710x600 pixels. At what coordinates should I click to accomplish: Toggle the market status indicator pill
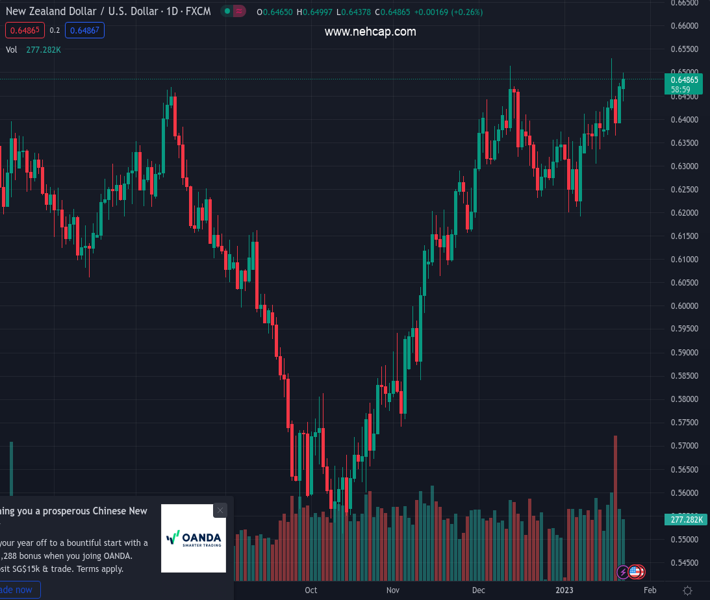233,11
